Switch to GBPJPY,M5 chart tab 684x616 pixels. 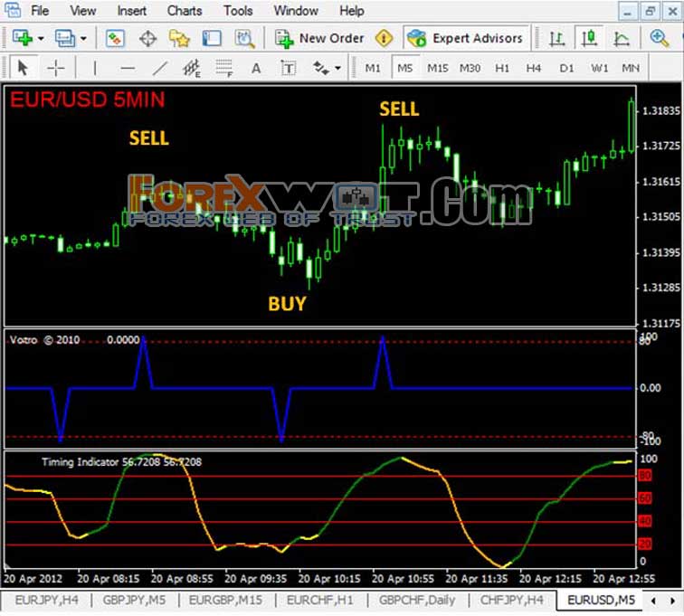click(134, 601)
